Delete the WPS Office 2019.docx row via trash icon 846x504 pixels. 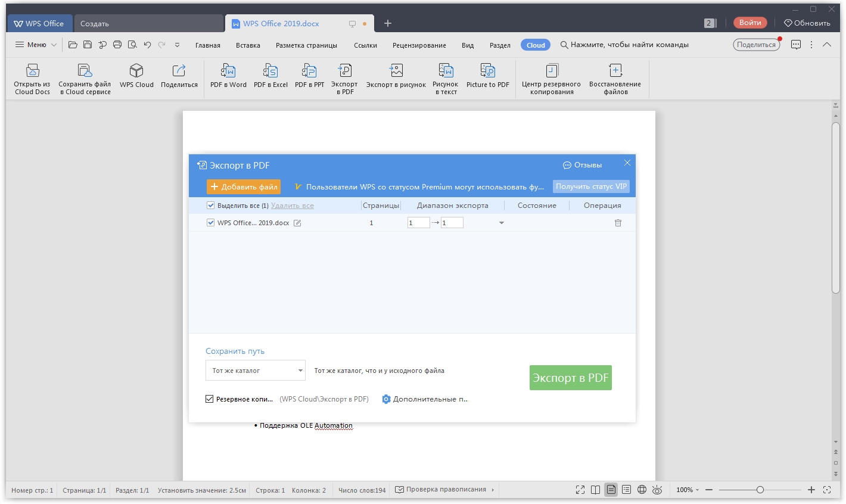point(618,223)
